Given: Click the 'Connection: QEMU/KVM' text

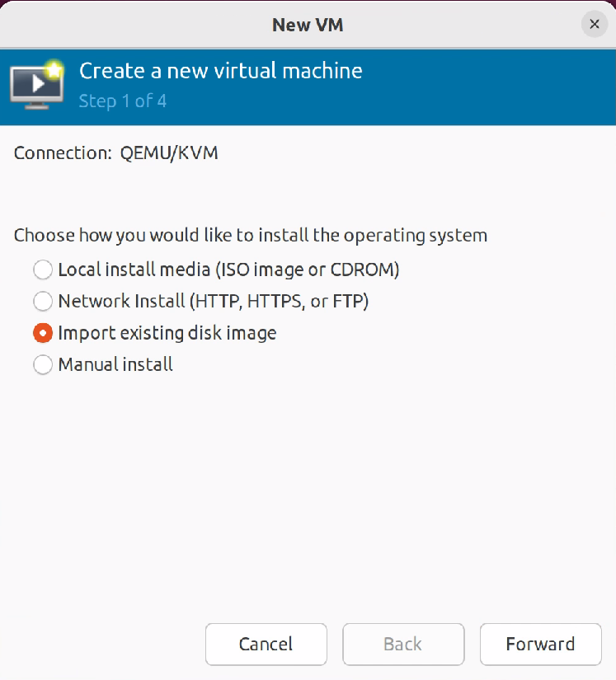Looking at the screenshot, I should coord(116,152).
